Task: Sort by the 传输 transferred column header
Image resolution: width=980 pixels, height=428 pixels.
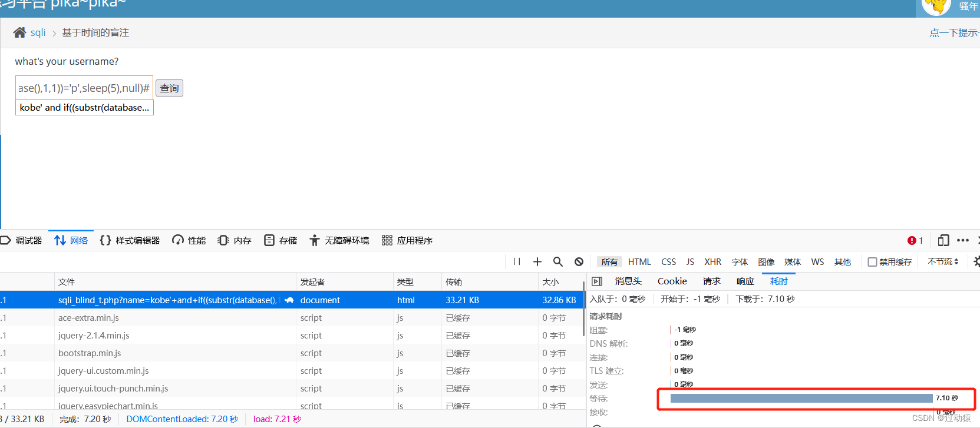Action: click(x=490, y=282)
